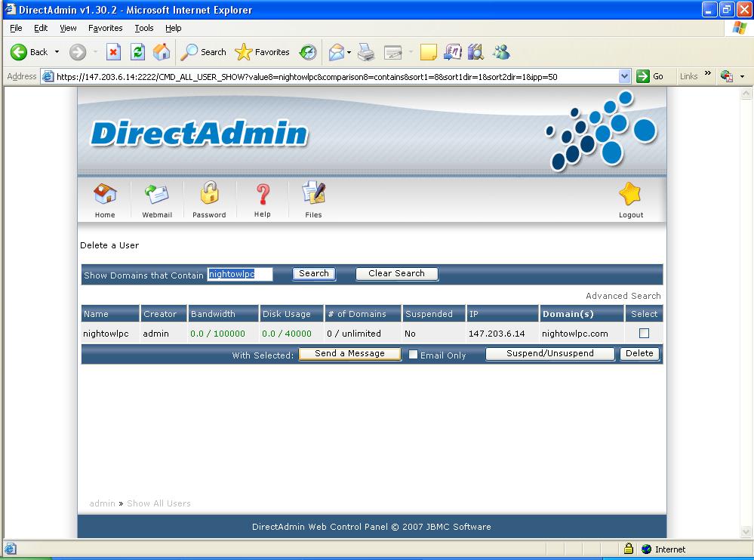Click the Internet zone globe icon
This screenshot has width=754, height=560.
point(647,549)
